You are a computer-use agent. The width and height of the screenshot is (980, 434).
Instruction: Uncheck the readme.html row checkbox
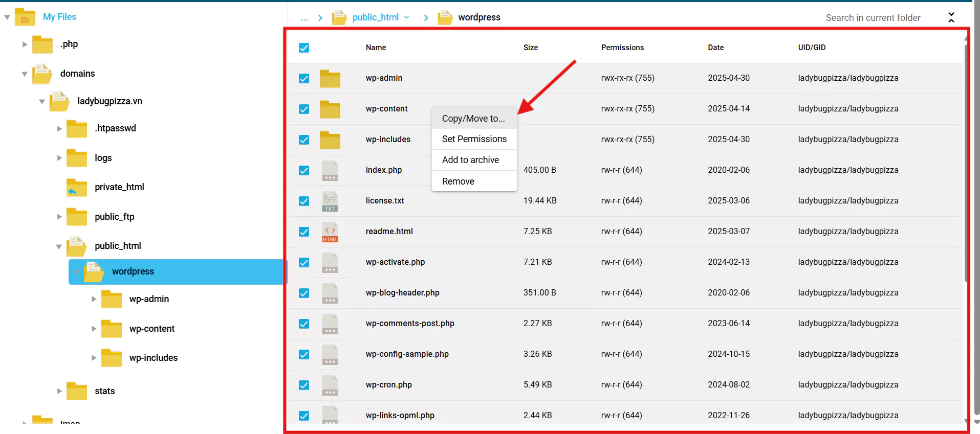coord(304,232)
